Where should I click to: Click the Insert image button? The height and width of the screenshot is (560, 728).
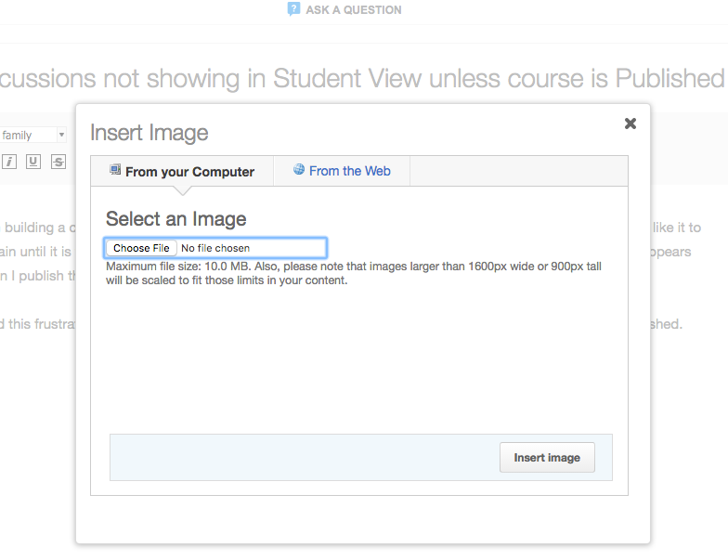coord(547,458)
